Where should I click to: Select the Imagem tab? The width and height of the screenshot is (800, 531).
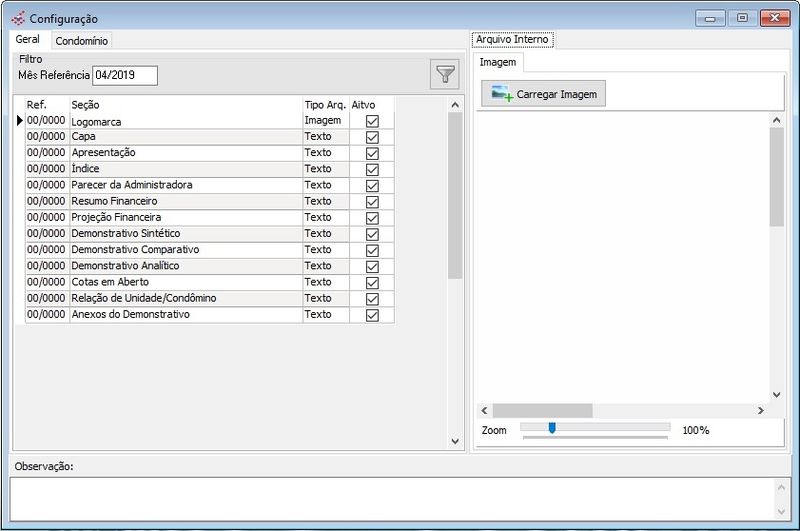(x=497, y=62)
